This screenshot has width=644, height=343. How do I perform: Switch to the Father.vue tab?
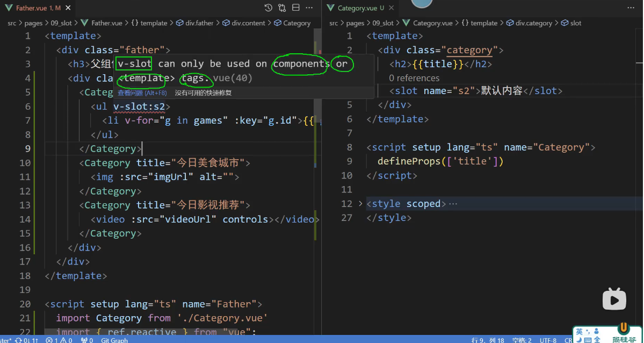click(38, 8)
